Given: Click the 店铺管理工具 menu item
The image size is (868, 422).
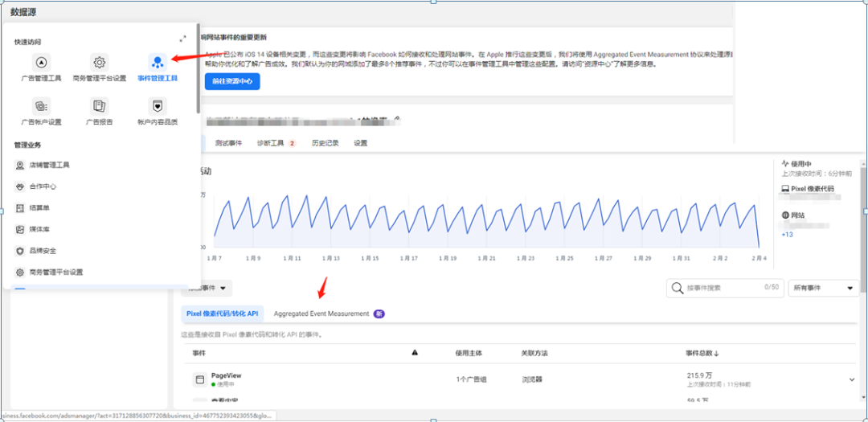Looking at the screenshot, I should (x=54, y=165).
